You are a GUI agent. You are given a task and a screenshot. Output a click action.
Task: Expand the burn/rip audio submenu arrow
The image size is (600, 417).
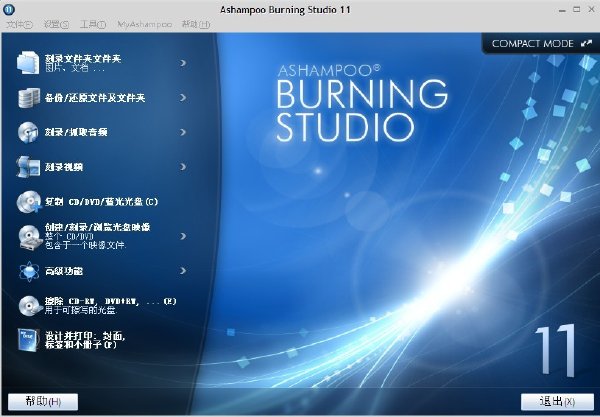(x=183, y=132)
